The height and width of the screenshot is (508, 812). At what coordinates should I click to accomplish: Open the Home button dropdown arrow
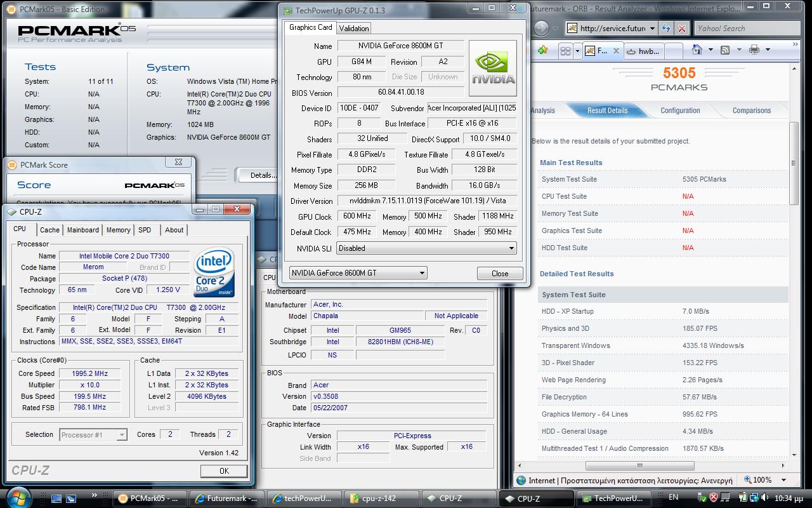pyautogui.click(x=710, y=50)
